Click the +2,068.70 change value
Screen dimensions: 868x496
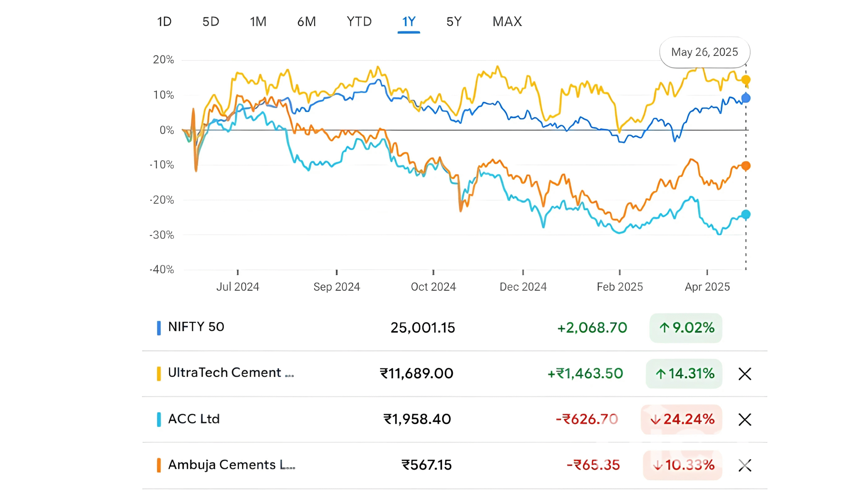pos(592,328)
